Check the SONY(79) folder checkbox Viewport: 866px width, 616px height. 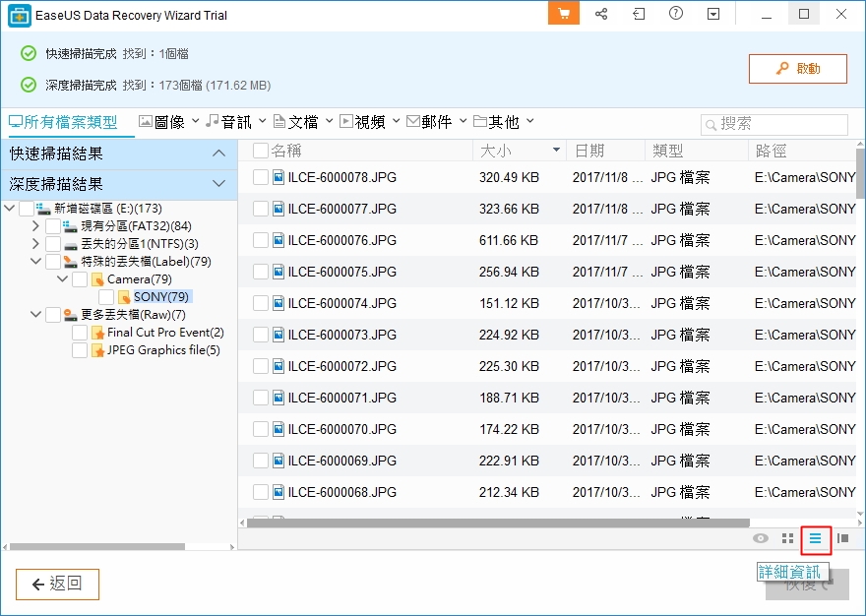coord(106,297)
